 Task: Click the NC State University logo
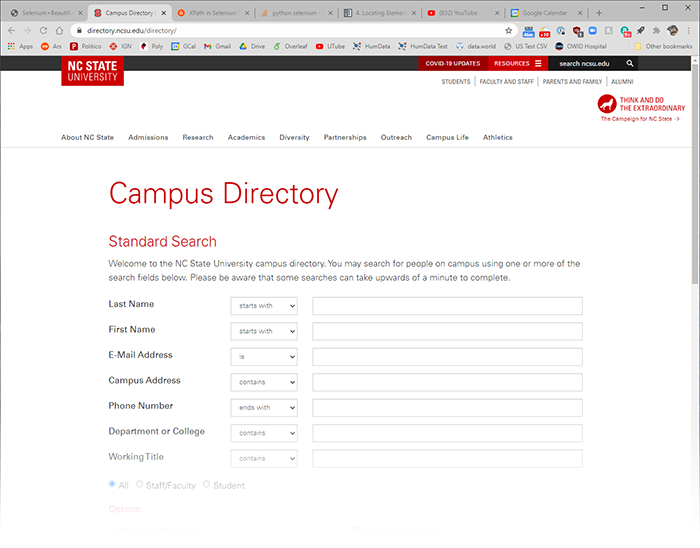92,71
